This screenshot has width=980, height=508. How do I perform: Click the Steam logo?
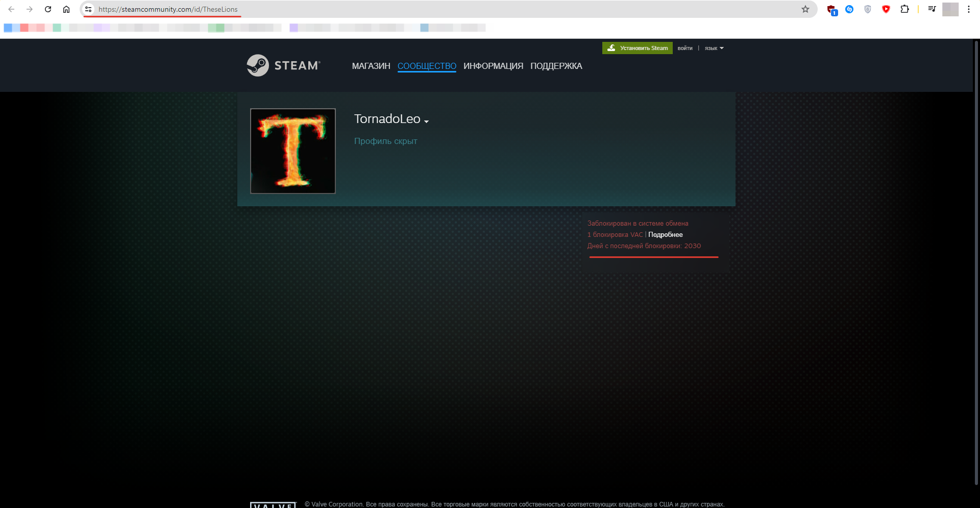click(x=284, y=65)
